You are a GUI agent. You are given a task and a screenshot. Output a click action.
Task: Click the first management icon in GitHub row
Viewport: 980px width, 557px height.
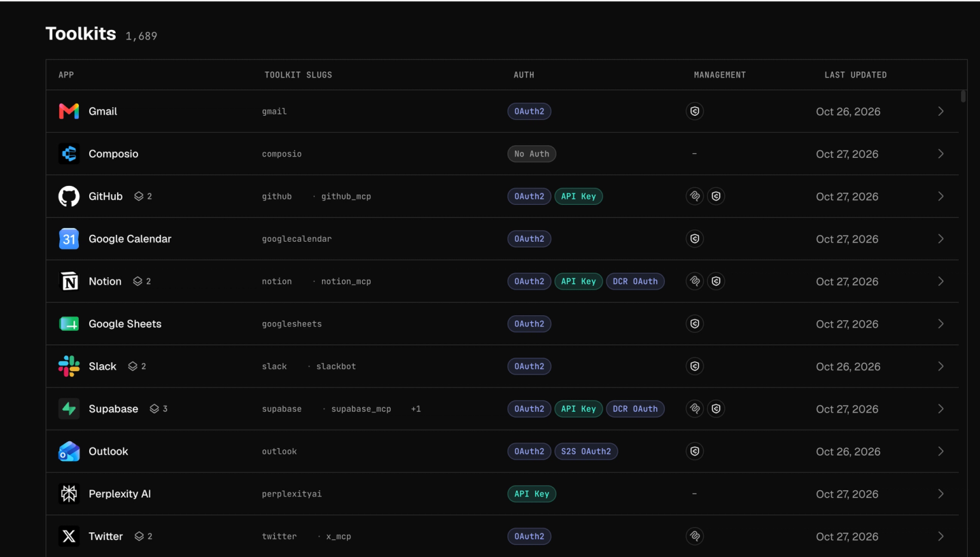click(x=694, y=196)
